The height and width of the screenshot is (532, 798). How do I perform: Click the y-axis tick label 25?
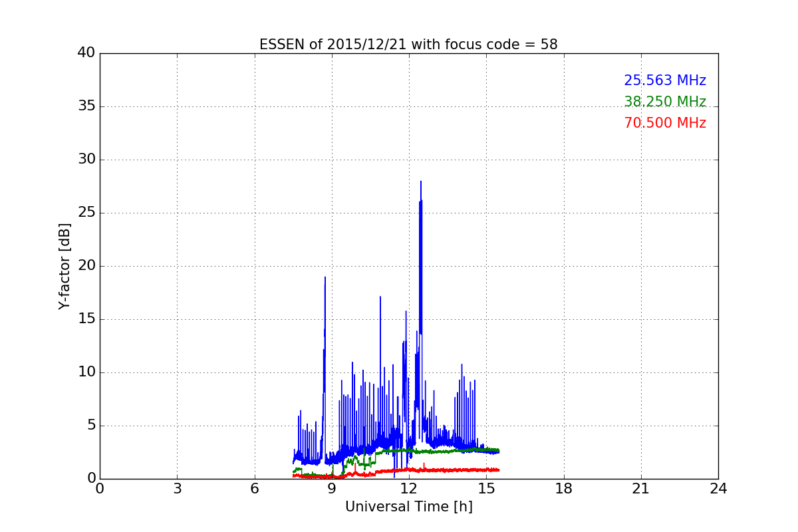click(86, 213)
